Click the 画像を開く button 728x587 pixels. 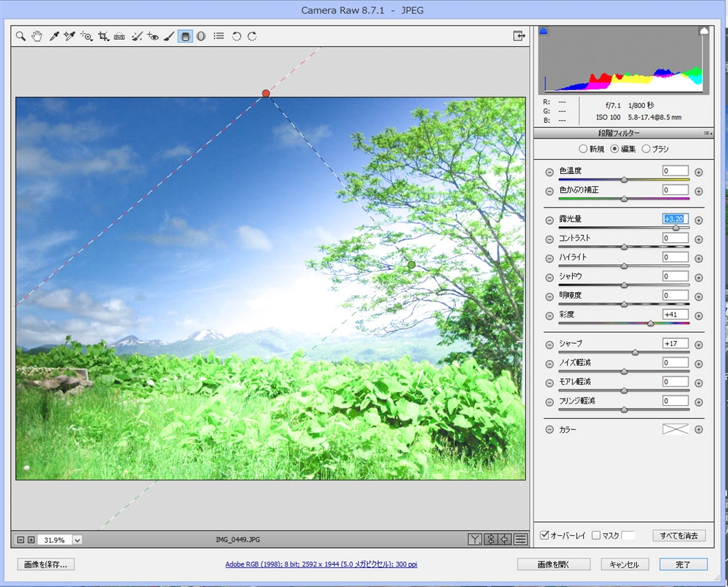pyautogui.click(x=554, y=564)
